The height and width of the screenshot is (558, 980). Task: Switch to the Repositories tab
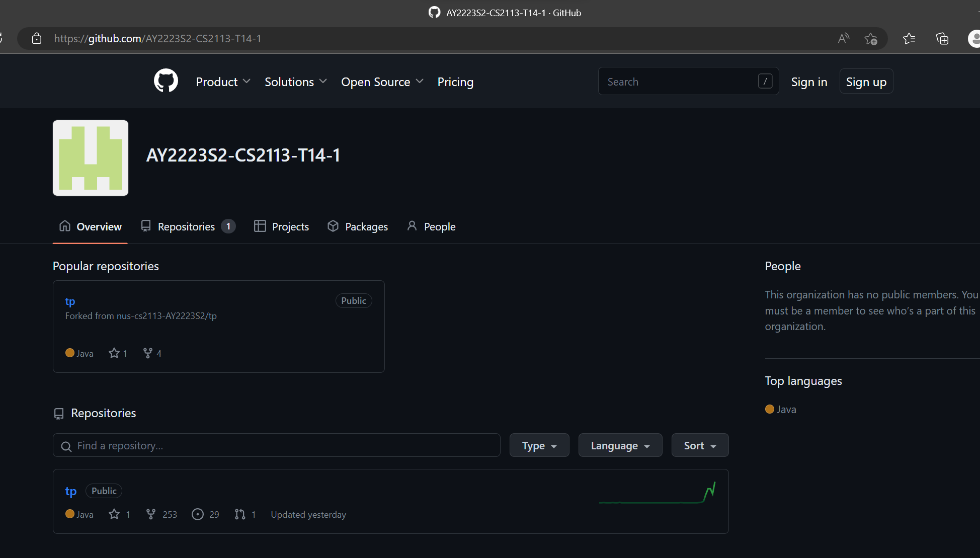click(x=187, y=227)
